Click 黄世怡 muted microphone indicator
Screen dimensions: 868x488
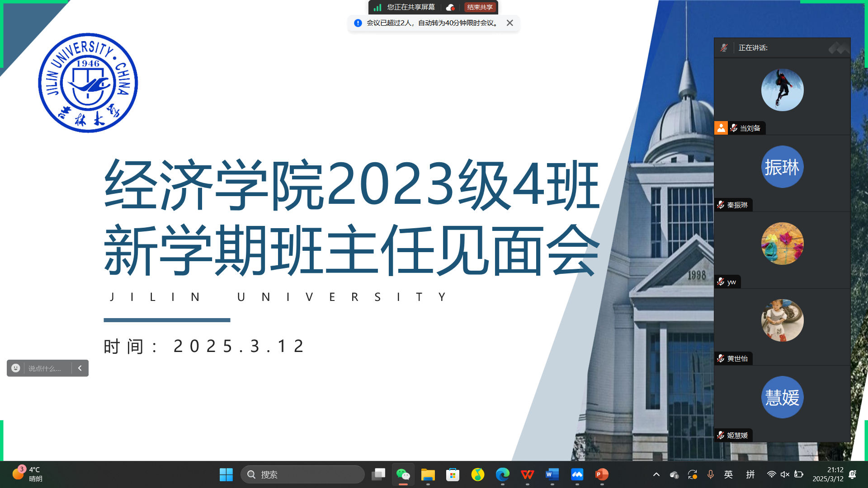click(721, 358)
